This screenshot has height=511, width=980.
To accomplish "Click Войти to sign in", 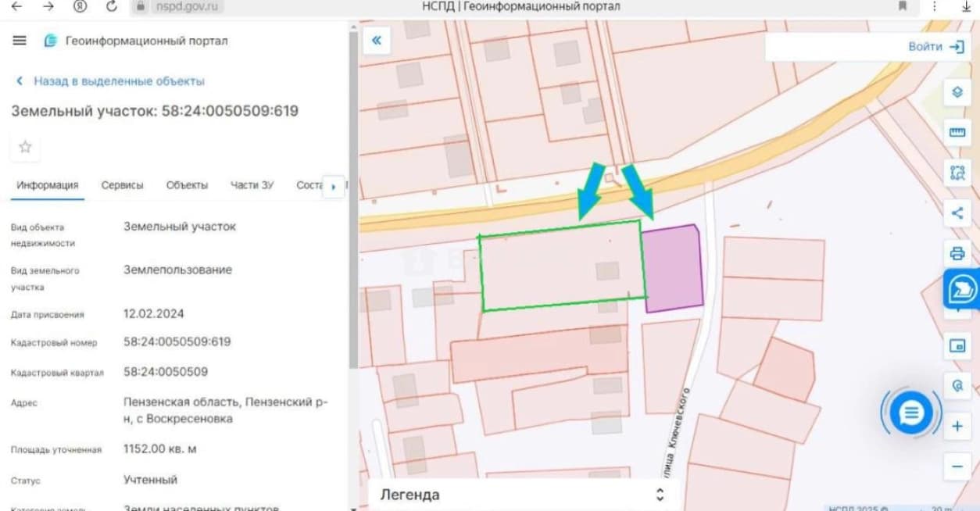I will pos(935,47).
